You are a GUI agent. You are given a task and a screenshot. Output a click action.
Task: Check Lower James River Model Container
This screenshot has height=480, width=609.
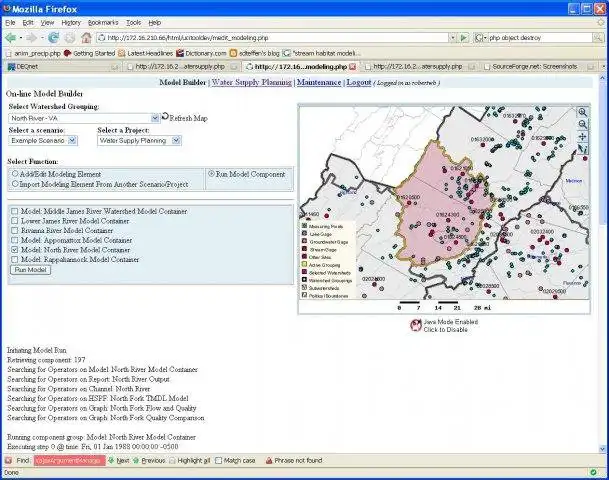(x=15, y=221)
